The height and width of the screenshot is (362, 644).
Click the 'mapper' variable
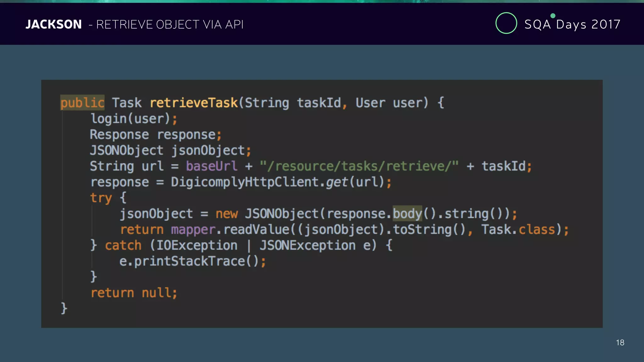tap(193, 230)
